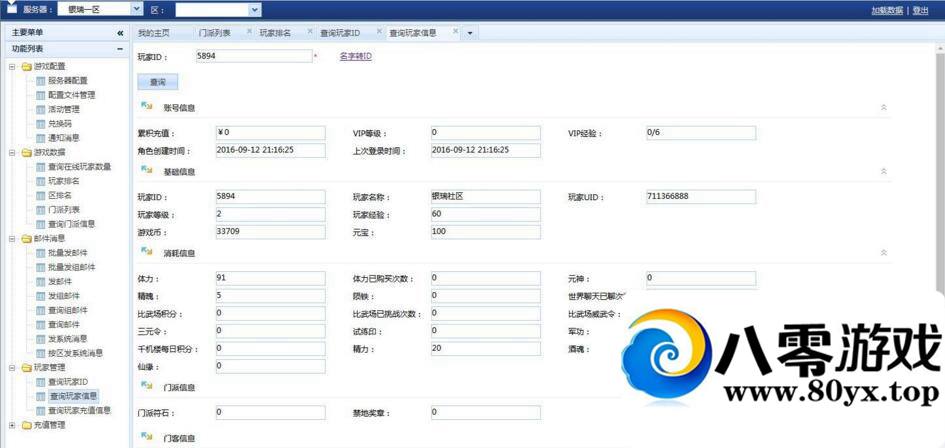
Task: Select the 查询玩家信息 tab
Action: click(413, 33)
